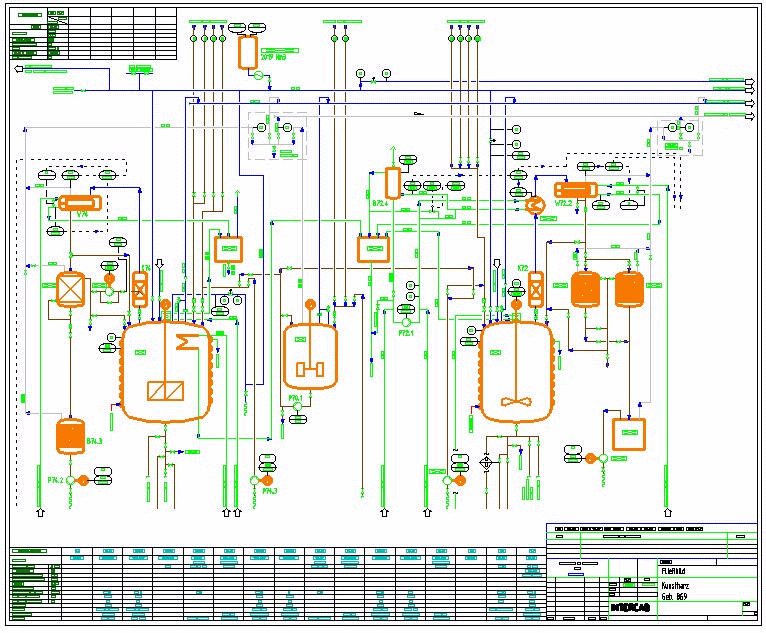Select the right reactor with propeller agitator
The width and height of the screenshot is (766, 633).
(x=517, y=371)
